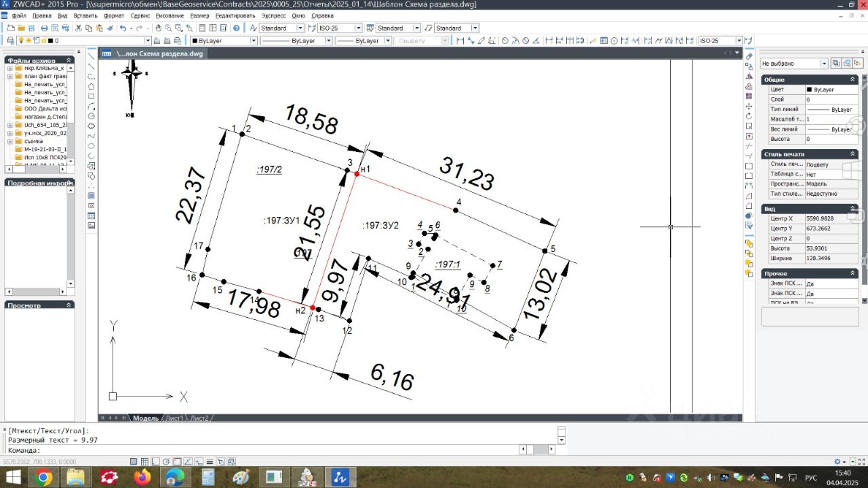Open the Рисование menu
Viewport: 868px width, 488px height.
[x=169, y=15]
